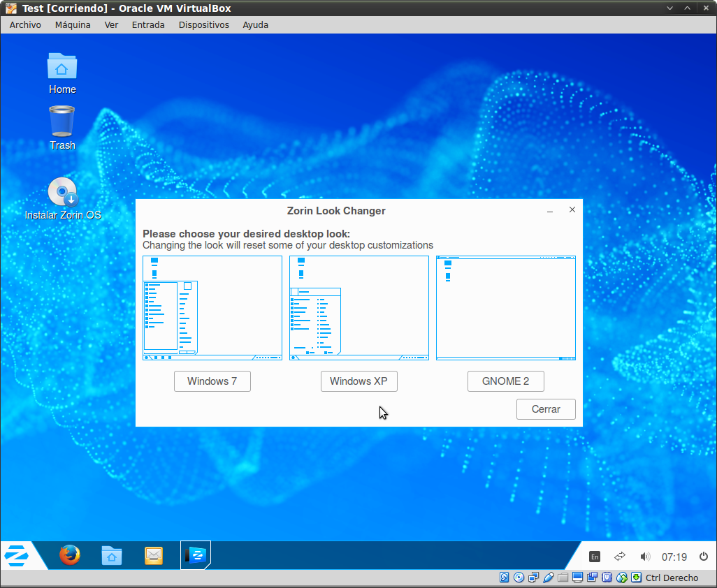
Task: Open the Archivo menu
Action: point(25,24)
